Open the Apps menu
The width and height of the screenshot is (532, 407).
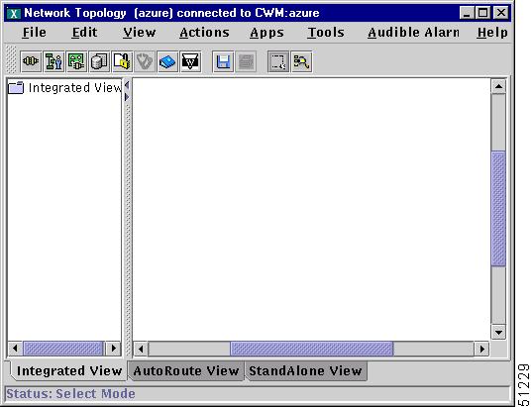(266, 33)
